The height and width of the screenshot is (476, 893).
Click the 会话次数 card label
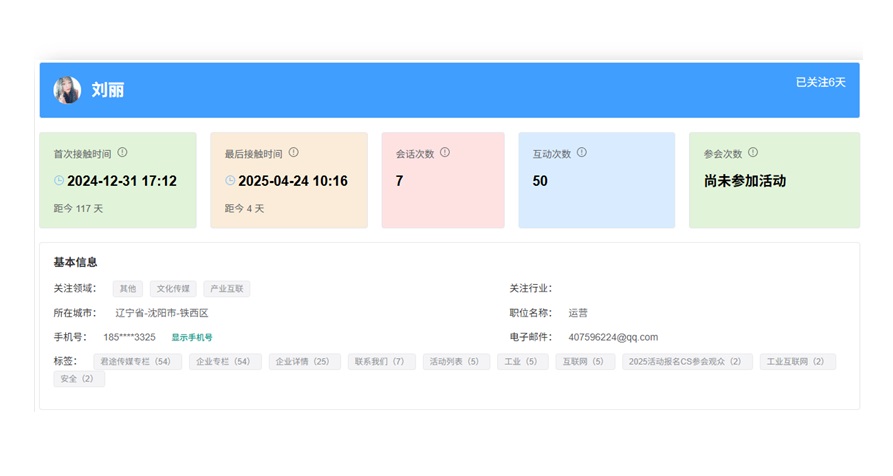415,154
